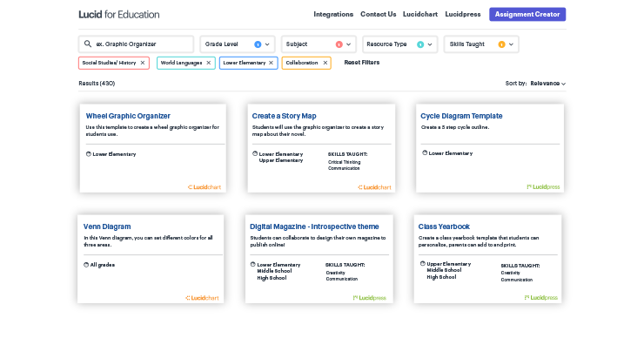Open Digital Magazine - Introspective theme

[314, 226]
